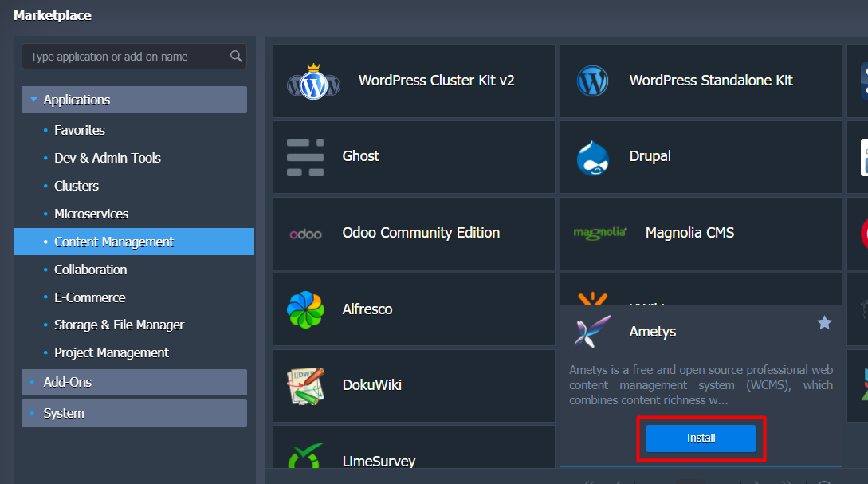Click the search magnifier icon
This screenshot has height=484, width=868.
click(x=236, y=56)
